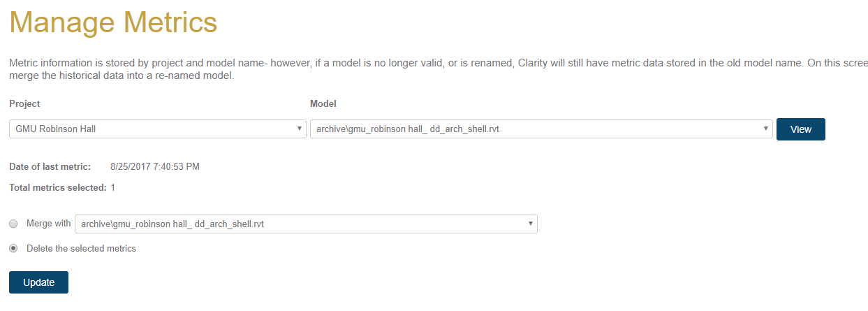The image size is (868, 311).
Task: Click the Total metrics selected label
Action: 57,187
